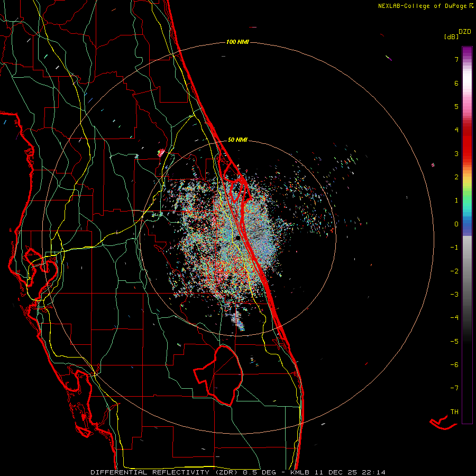Viewport: 476px width, 476px height.
Task: Click the -4 value on the ZDR scale
Action: (x=454, y=318)
